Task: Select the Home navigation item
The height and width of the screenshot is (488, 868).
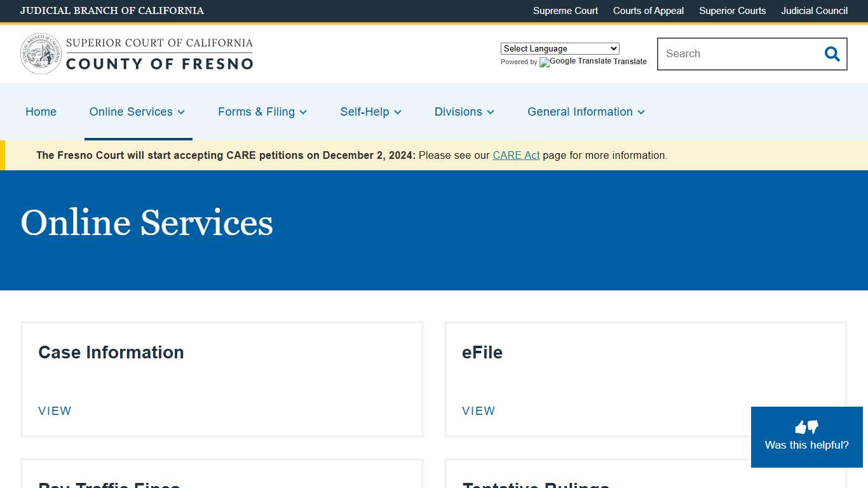Action: tap(41, 112)
